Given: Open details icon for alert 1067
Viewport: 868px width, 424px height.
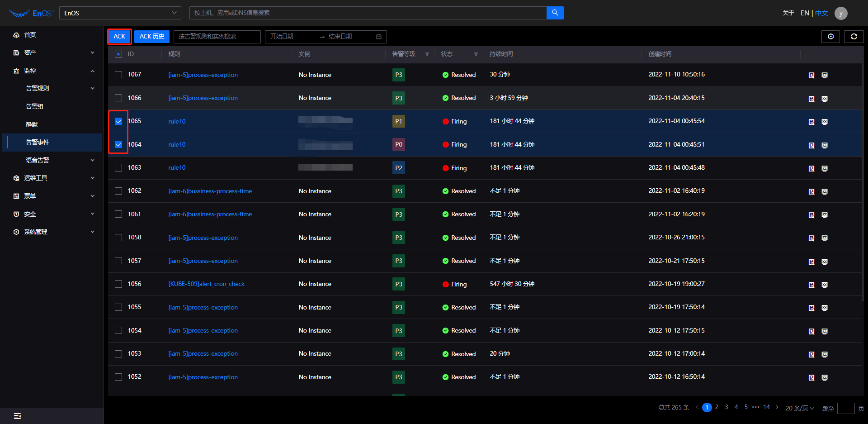Looking at the screenshot, I should [811, 75].
